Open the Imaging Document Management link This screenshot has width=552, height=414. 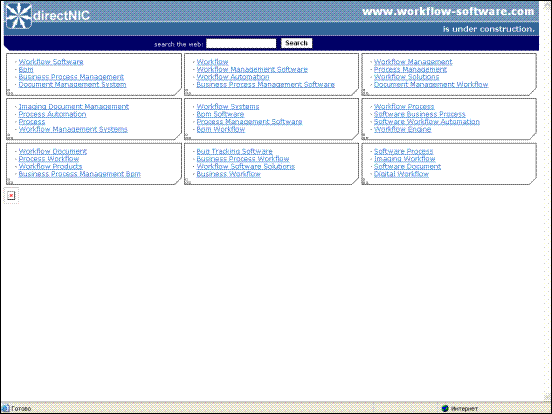point(74,107)
